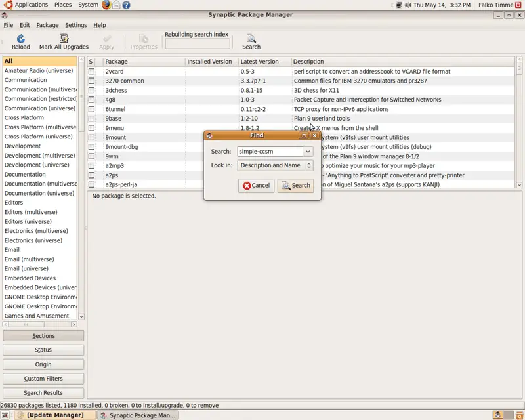Click the Search text field in Find dialog

[270, 152]
